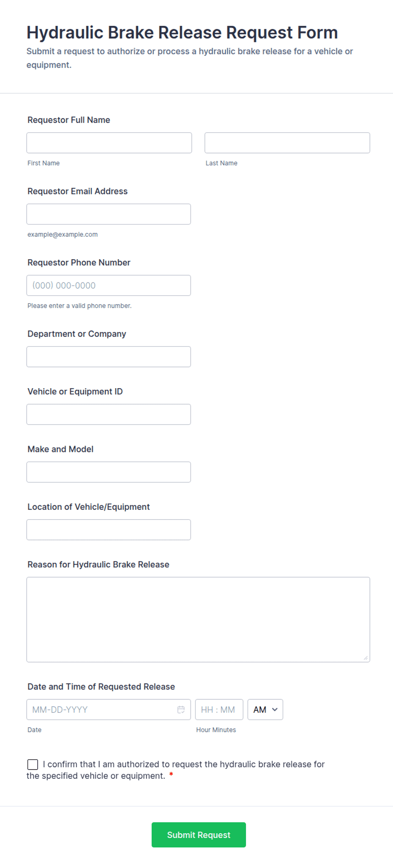Click the Make and Model field
The width and height of the screenshot is (393, 868).
tap(109, 472)
